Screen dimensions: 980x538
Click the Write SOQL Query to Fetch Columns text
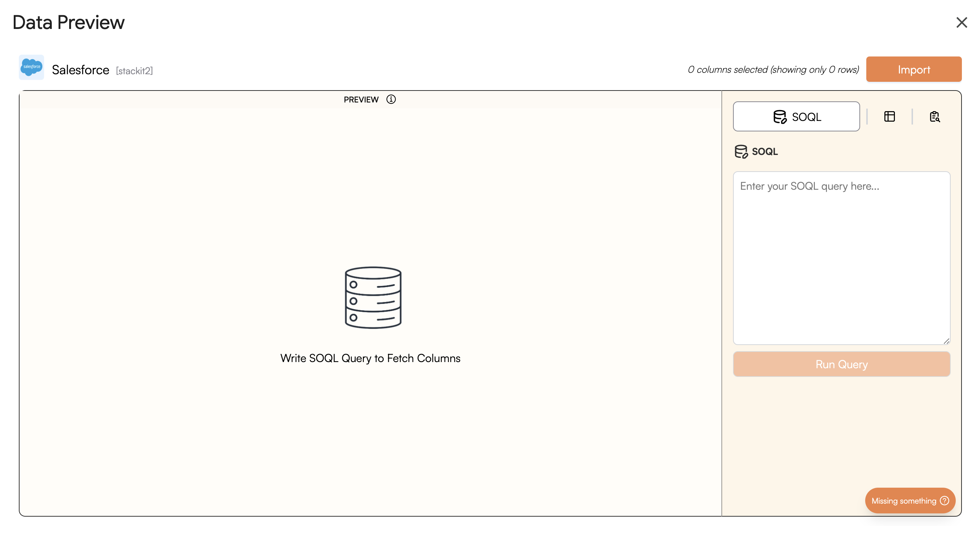click(370, 358)
